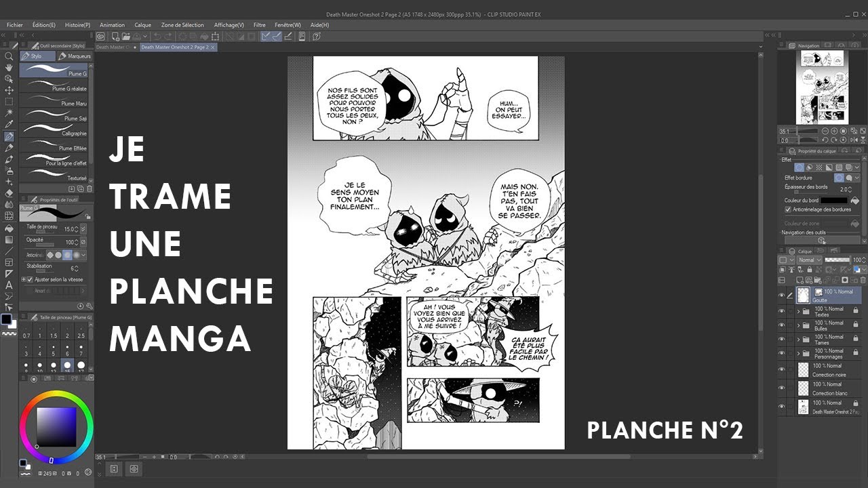Open the Zone de Sélection menu
This screenshot has width=868, height=488.
pyautogui.click(x=182, y=25)
